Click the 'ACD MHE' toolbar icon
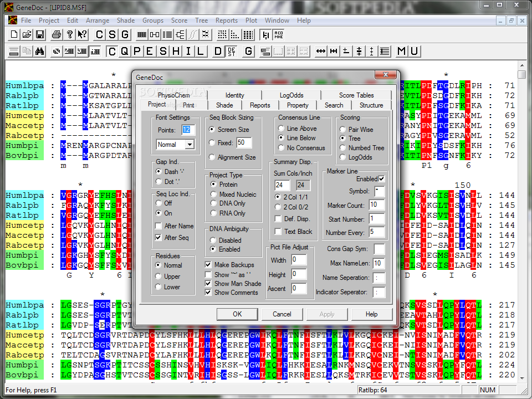532x399 pixels. pyautogui.click(x=279, y=34)
